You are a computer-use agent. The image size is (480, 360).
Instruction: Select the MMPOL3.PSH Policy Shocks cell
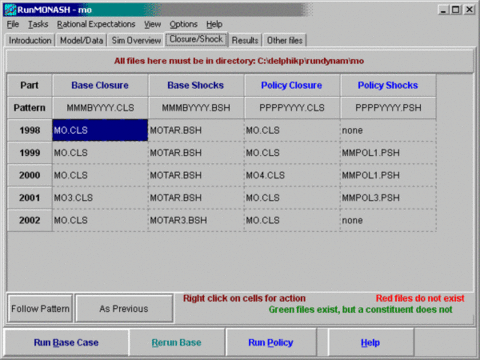388,198
